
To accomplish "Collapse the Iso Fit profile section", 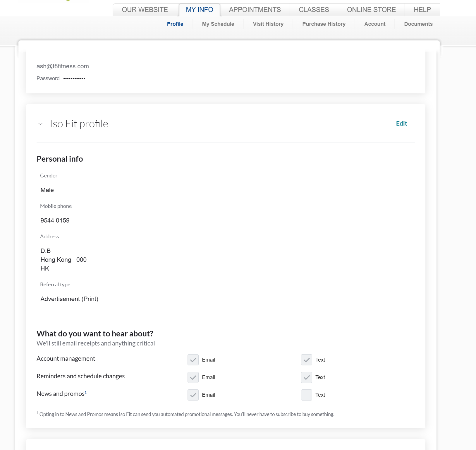I will pyautogui.click(x=41, y=124).
